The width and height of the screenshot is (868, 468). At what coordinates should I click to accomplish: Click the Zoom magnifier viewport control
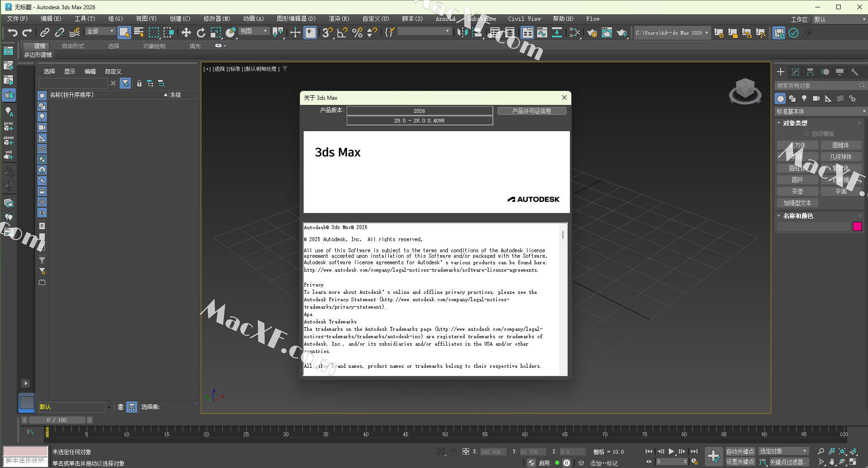pos(821,451)
